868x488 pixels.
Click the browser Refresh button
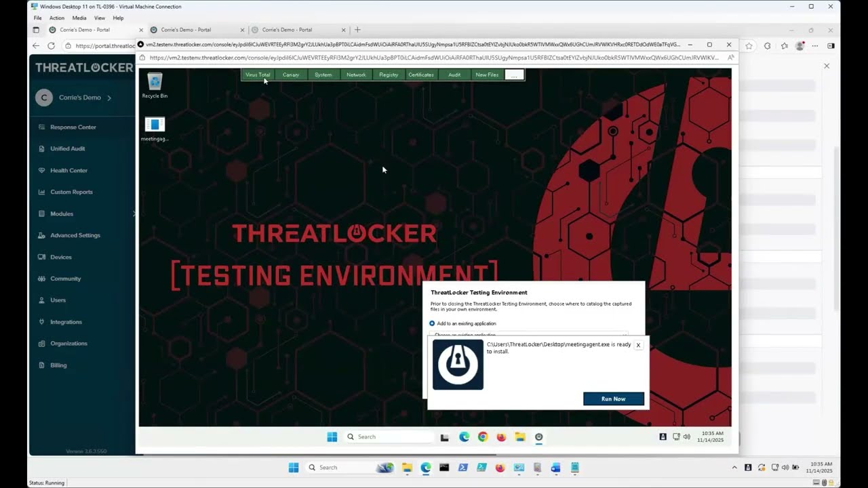52,46
